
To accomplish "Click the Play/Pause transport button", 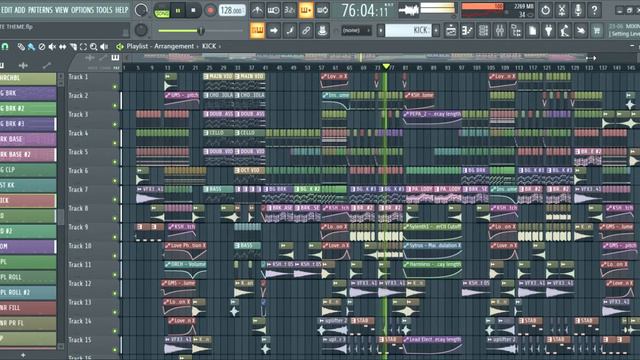I will click(178, 11).
